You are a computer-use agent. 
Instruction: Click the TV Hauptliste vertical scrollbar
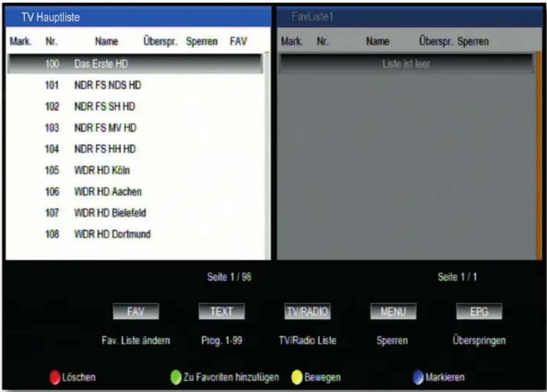click(267, 155)
